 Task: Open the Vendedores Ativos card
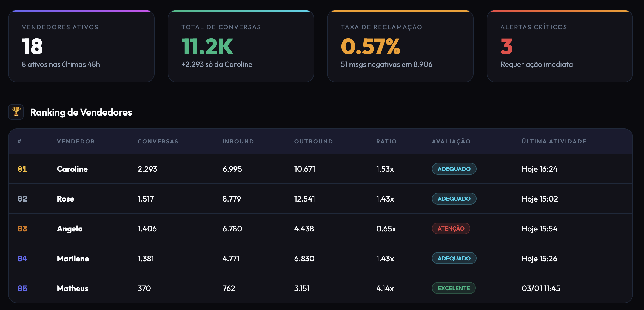[81, 46]
